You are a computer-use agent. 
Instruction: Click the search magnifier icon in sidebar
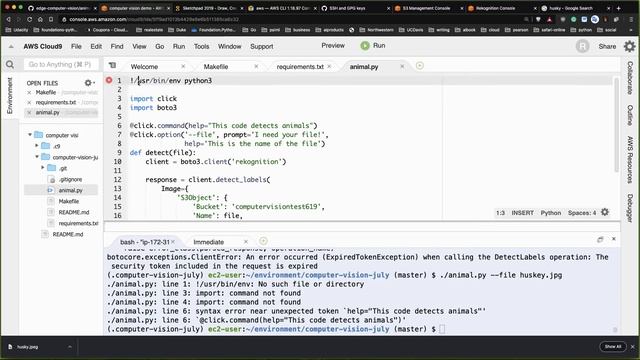tap(10, 64)
